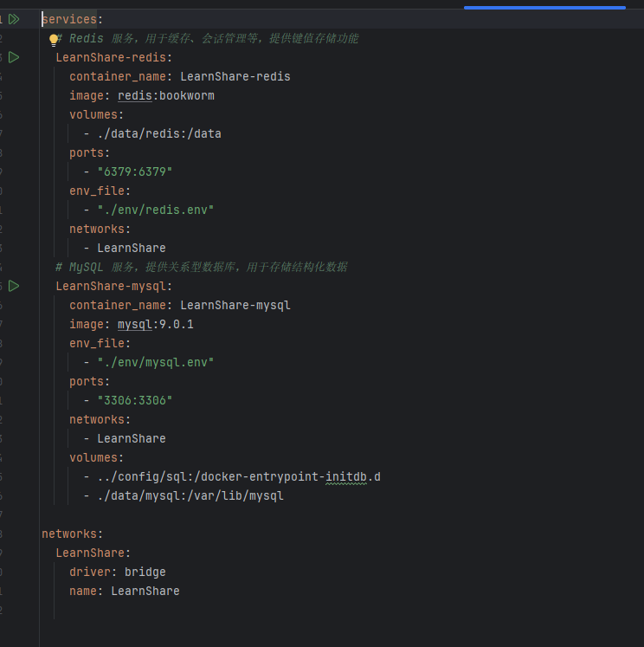
Task: Click the Redis comment line
Action: coord(207,38)
